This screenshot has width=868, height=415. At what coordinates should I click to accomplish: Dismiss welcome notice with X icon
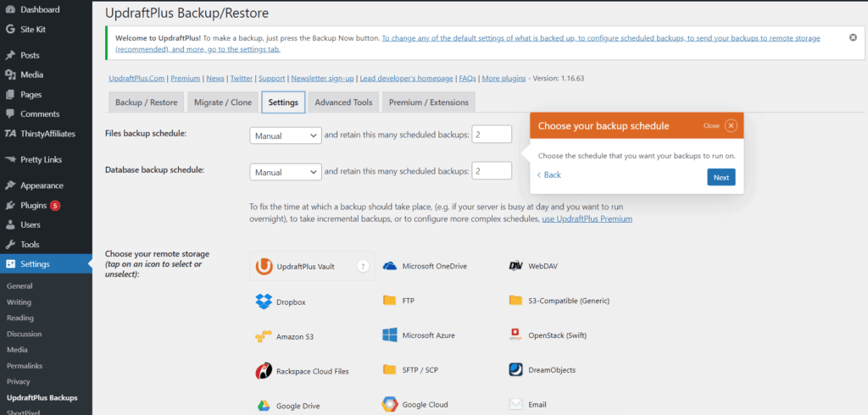(853, 37)
